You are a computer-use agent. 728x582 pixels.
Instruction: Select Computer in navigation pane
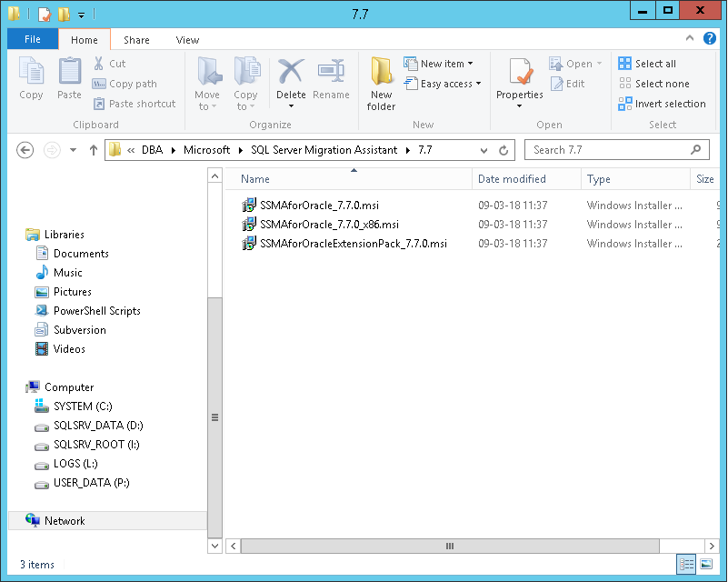(x=69, y=386)
